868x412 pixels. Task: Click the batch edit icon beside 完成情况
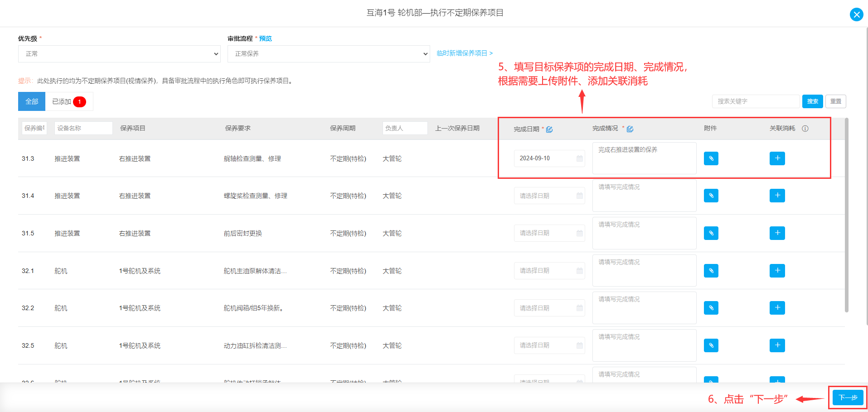point(630,129)
